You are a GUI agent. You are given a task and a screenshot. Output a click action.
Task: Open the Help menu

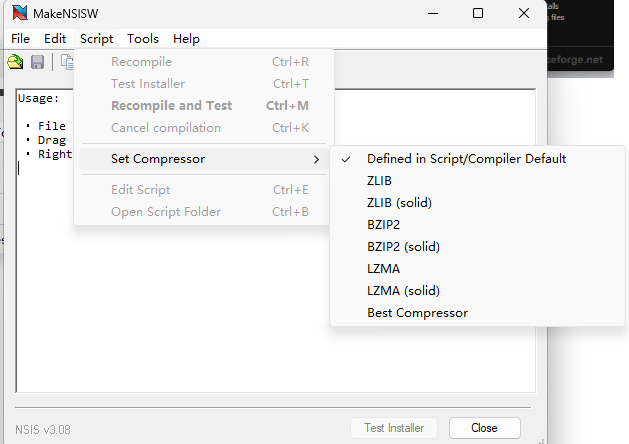[187, 39]
